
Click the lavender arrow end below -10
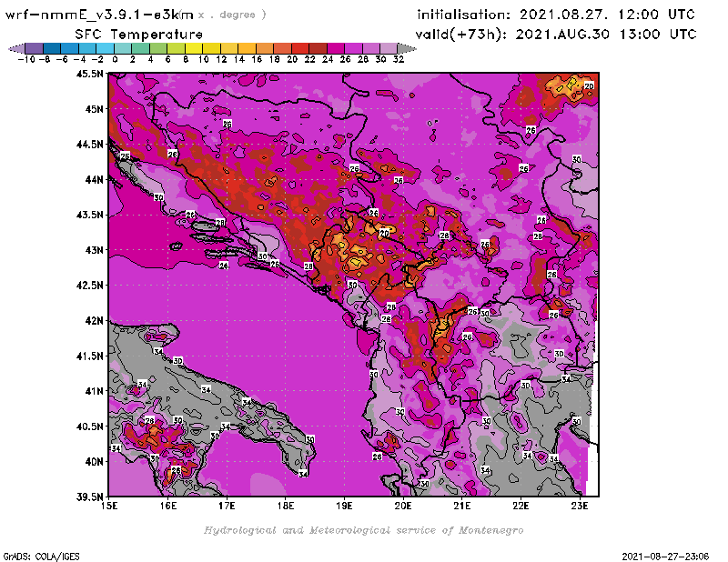(16, 48)
